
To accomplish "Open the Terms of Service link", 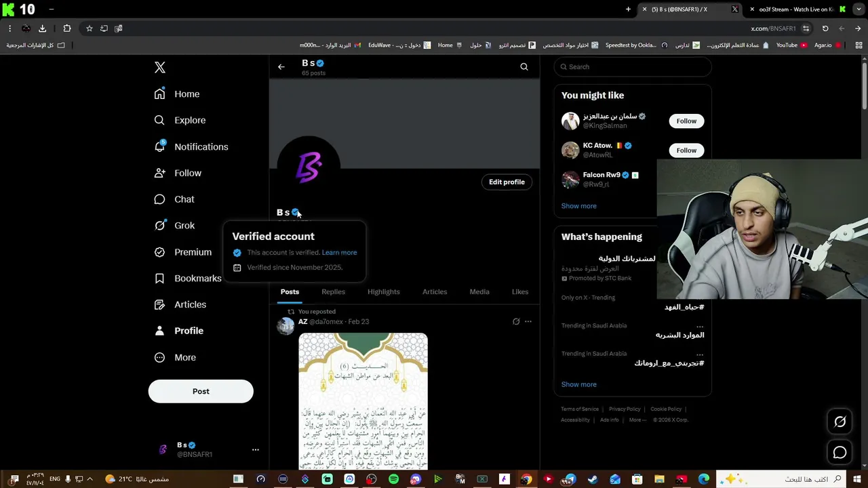I will pyautogui.click(x=580, y=409).
